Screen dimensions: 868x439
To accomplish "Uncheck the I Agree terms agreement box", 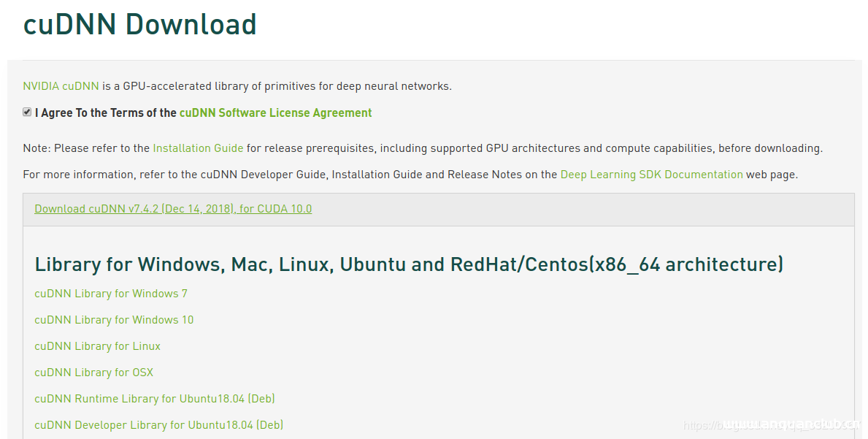I will [x=27, y=112].
